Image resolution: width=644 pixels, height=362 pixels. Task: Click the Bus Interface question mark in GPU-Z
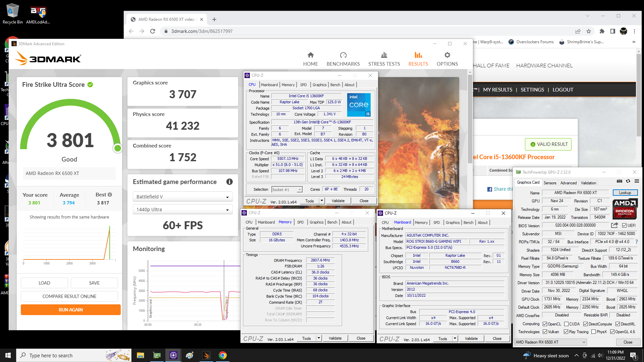[x=636, y=242]
